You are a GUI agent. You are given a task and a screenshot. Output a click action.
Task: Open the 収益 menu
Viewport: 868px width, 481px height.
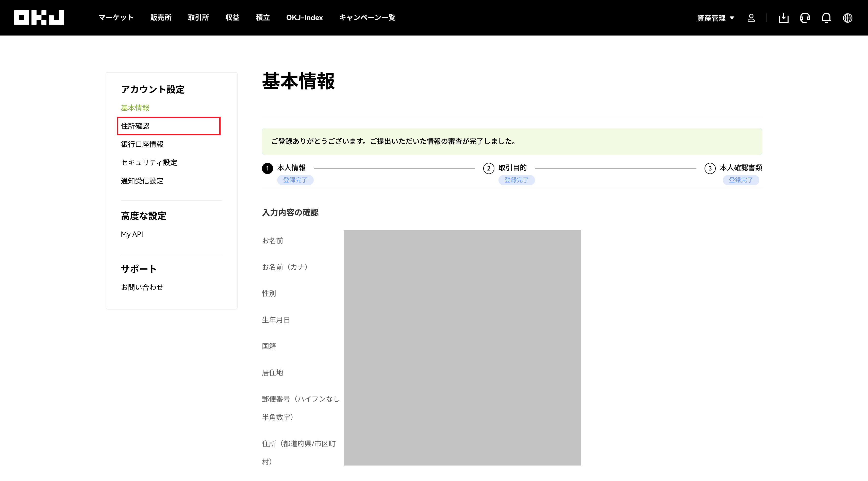pos(232,18)
